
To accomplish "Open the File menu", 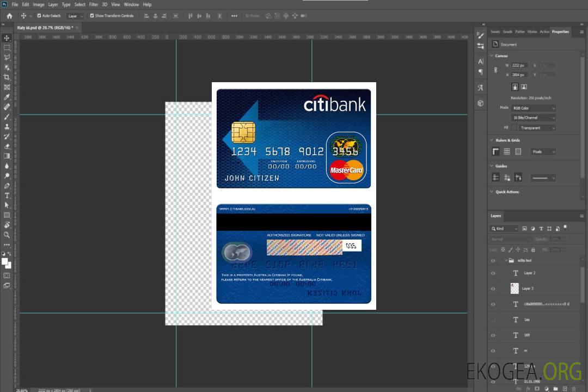I will 15,4.
